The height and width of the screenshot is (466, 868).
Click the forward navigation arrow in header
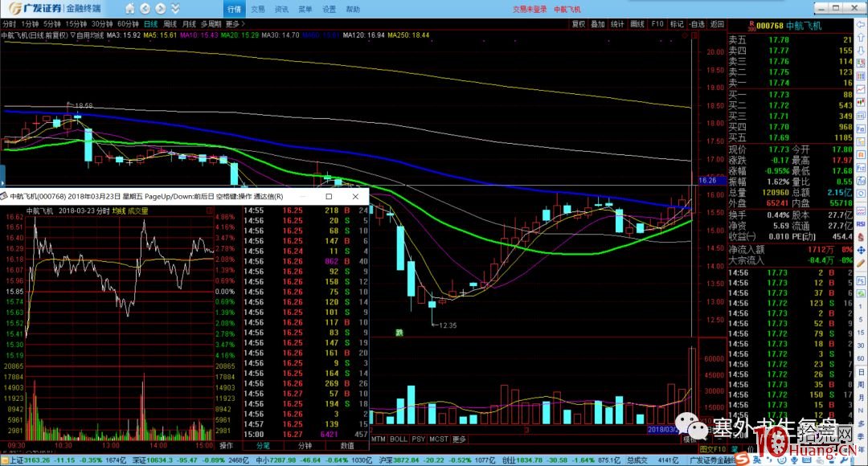[161, 8]
